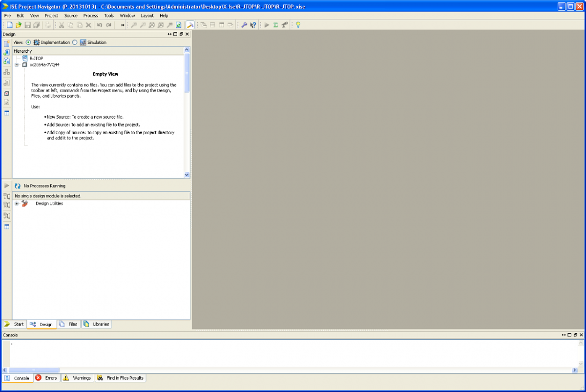Click the light bulb toolbar icon
This screenshot has width=586, height=392.
point(298,25)
